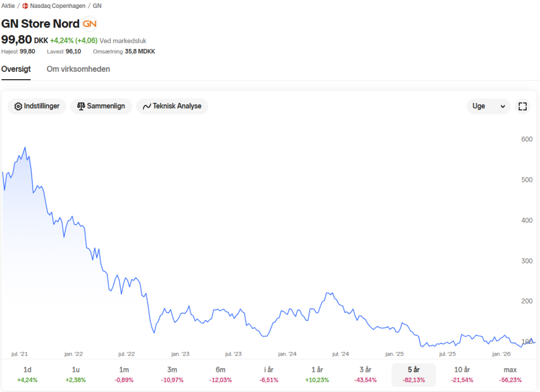Click the 500 y-axis label

[527, 180]
